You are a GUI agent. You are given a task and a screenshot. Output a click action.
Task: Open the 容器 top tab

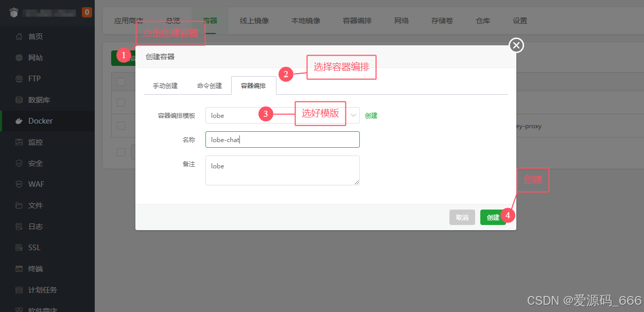coord(210,21)
